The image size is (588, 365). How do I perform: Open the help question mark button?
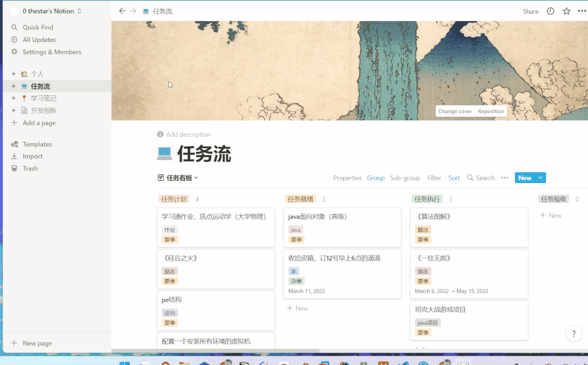(574, 333)
